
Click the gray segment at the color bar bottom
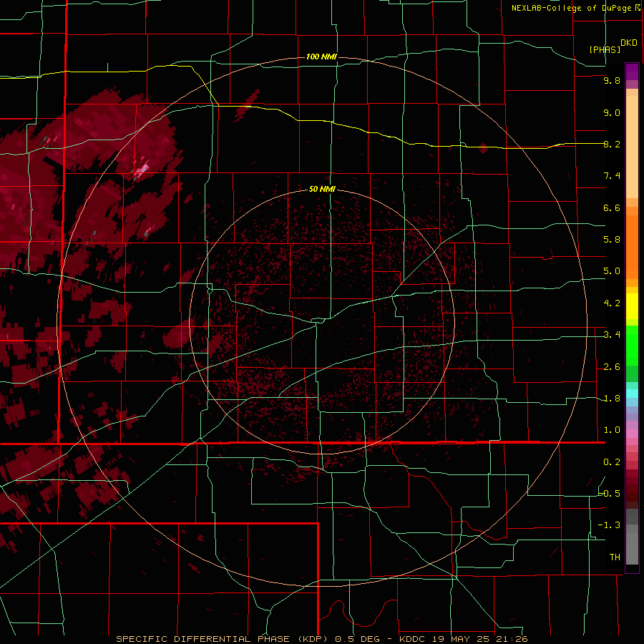(632, 545)
